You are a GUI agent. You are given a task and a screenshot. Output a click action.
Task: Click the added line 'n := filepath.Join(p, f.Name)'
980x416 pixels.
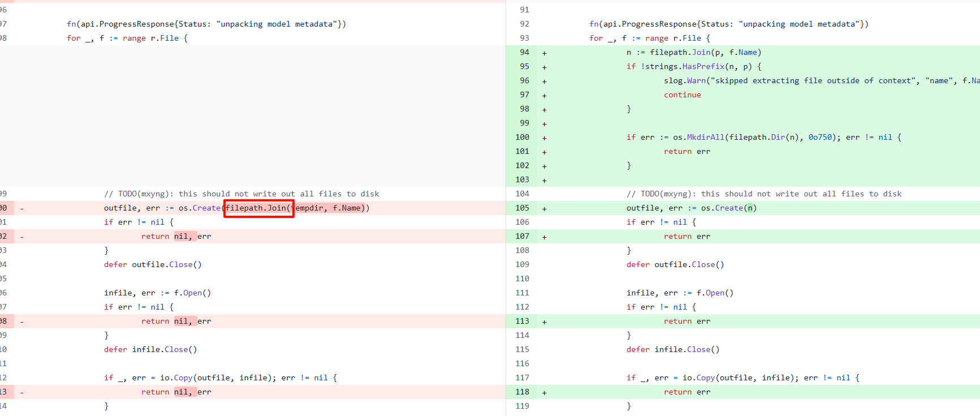tap(694, 52)
